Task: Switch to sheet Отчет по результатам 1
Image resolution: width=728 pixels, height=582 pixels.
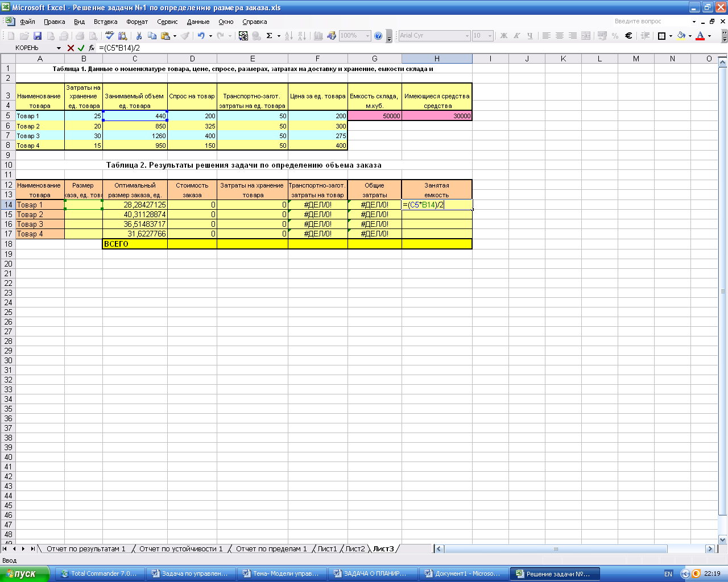Action: coord(86,548)
